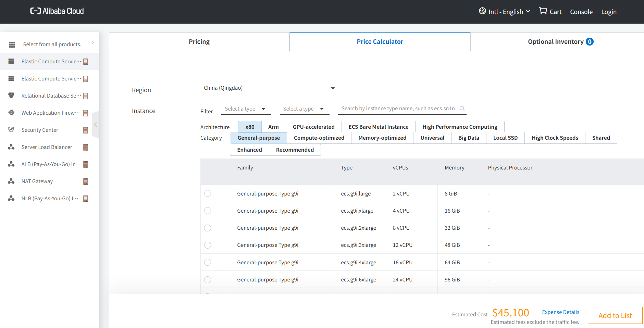Switch to the Pricing tab
Screen dimensions: 644x328
[199, 42]
